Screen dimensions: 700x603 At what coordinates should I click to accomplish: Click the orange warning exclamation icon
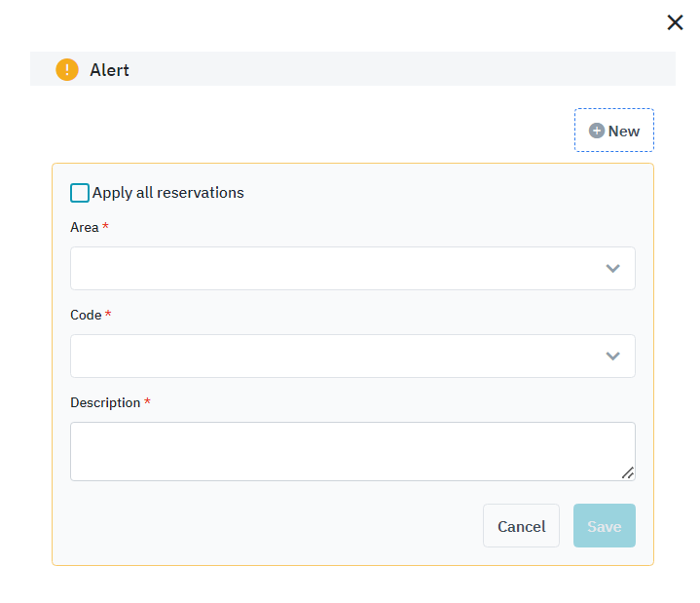tap(67, 70)
